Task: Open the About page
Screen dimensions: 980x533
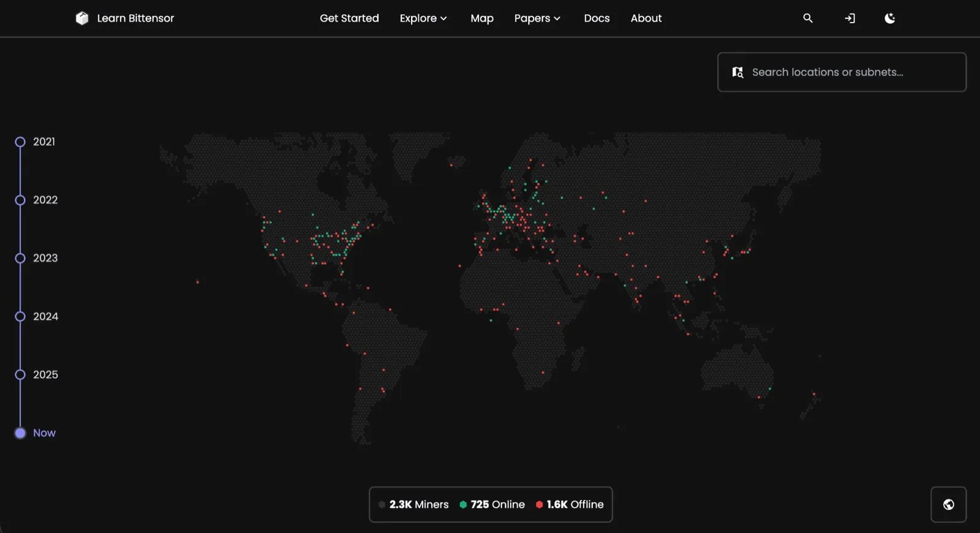Action: click(x=646, y=18)
